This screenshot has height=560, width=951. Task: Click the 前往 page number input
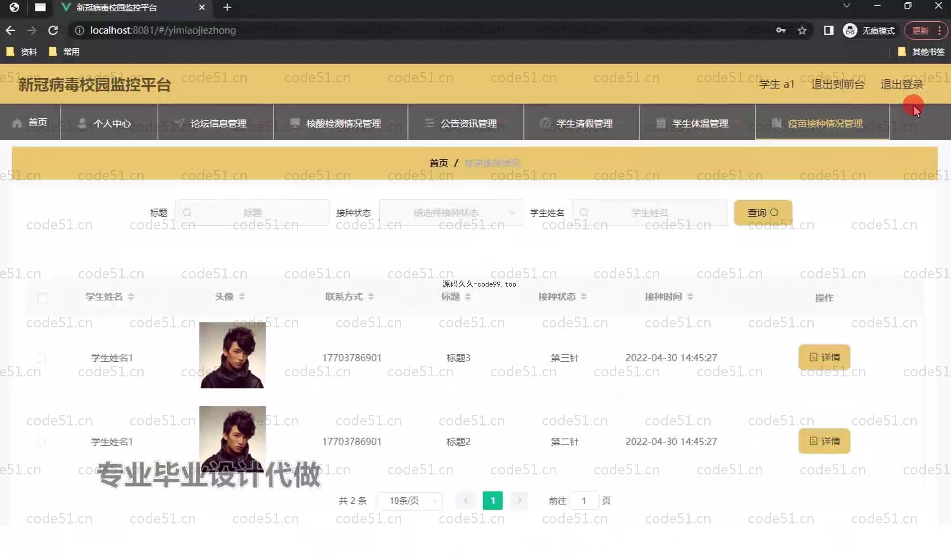click(x=584, y=500)
